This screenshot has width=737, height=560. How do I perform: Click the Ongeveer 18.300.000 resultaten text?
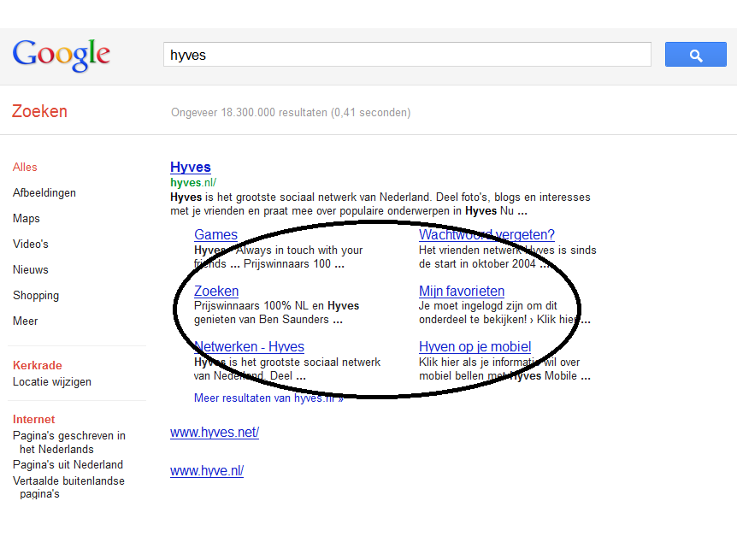point(291,112)
